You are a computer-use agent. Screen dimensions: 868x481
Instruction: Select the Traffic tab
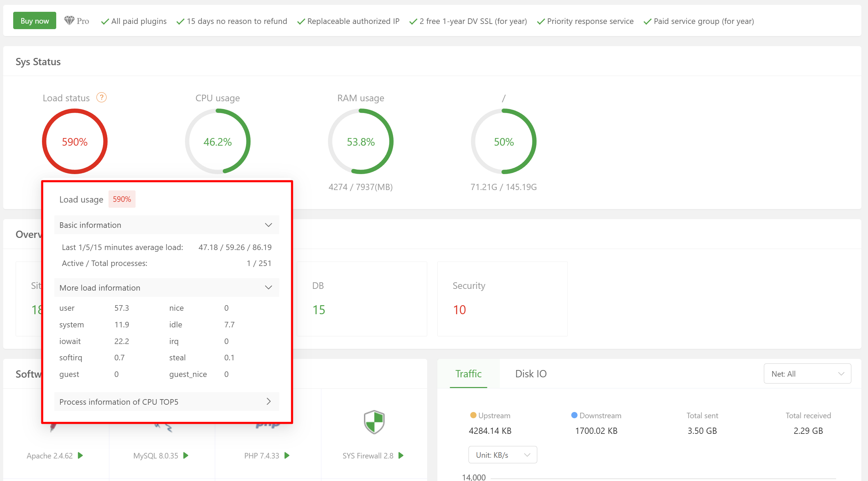(468, 373)
